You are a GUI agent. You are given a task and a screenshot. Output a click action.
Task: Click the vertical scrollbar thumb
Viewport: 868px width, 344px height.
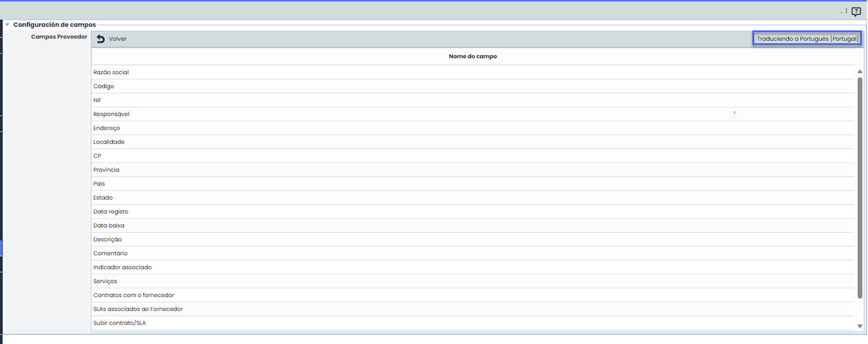(x=860, y=186)
